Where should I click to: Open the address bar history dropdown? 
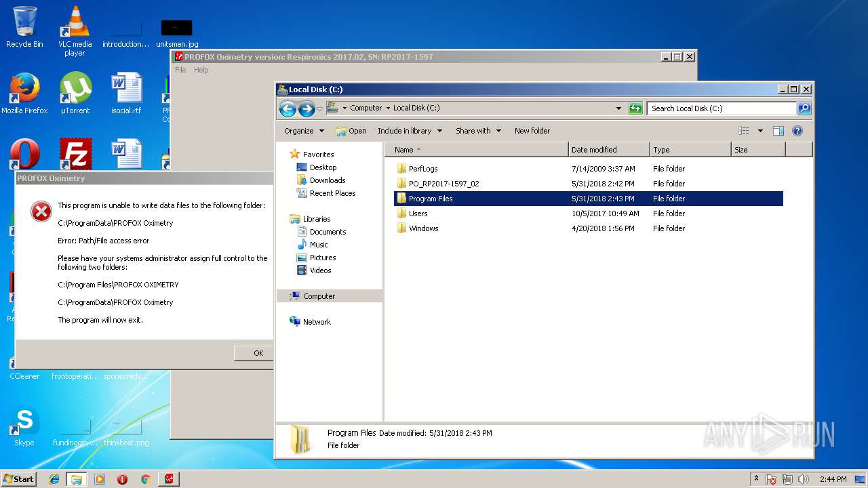(618, 108)
